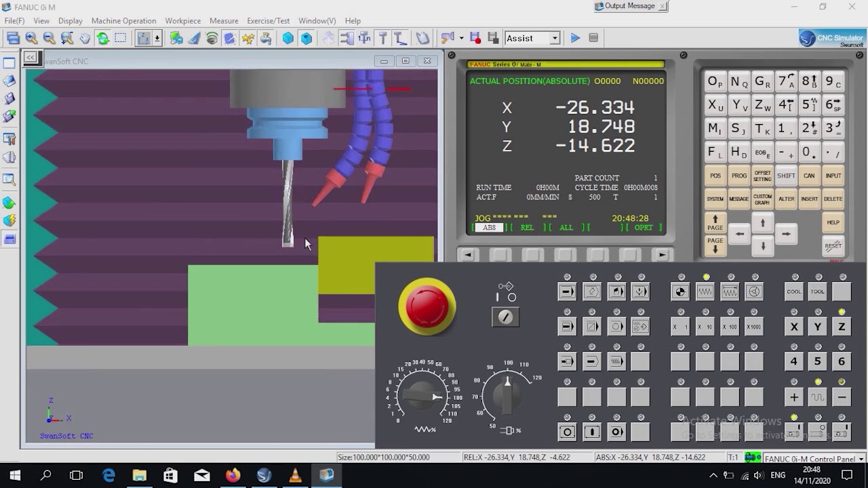Zoom out on the simulation view
This screenshot has width=868, height=488.
(x=49, y=39)
